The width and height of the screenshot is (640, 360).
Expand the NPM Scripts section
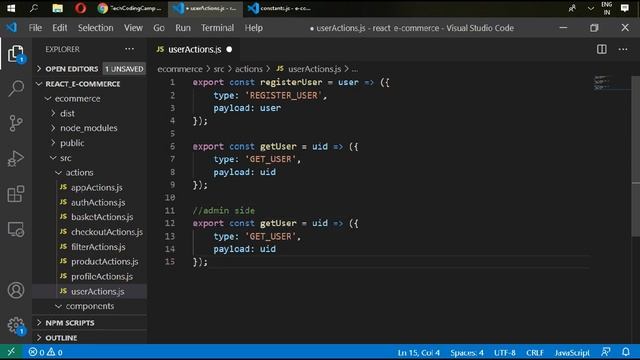(x=70, y=322)
